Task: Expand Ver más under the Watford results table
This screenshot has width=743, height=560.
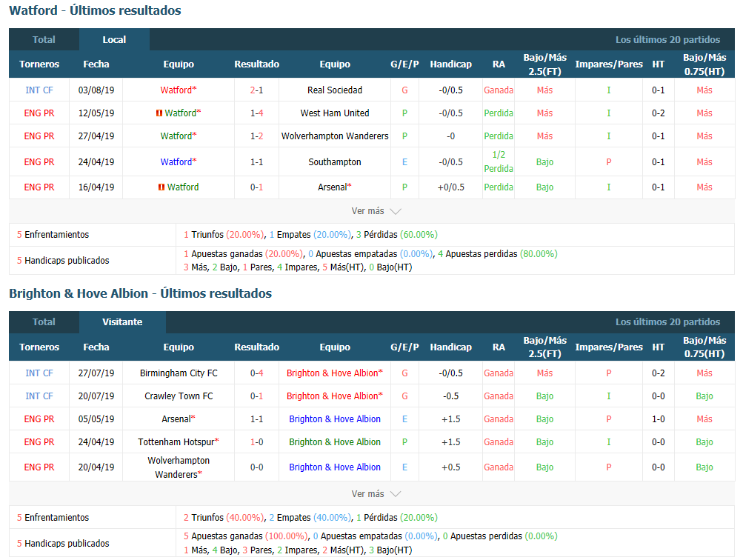Action: point(376,211)
